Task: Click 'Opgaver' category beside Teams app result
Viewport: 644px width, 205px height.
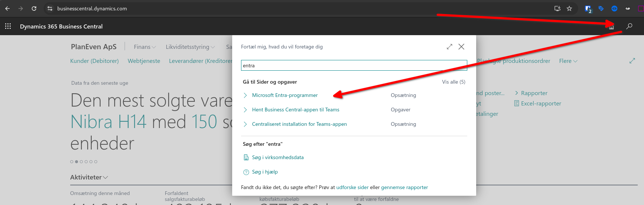Action: (x=400, y=110)
